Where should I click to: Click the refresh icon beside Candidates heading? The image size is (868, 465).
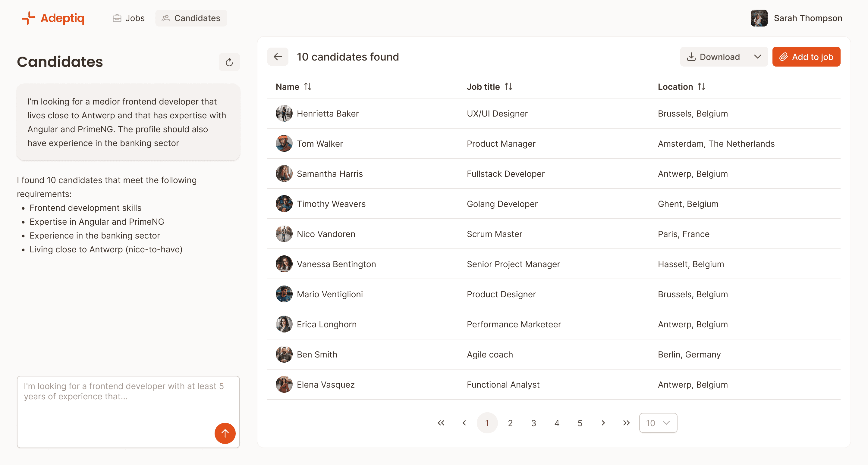pos(229,62)
